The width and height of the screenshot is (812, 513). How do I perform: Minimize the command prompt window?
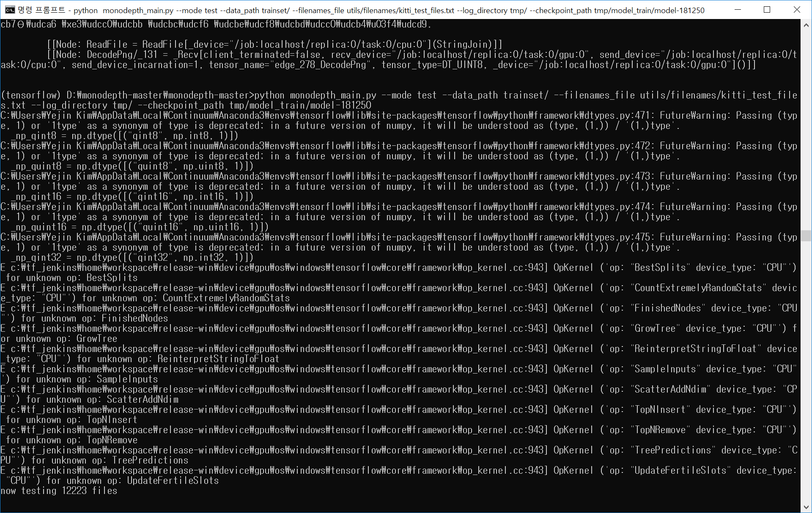point(738,10)
